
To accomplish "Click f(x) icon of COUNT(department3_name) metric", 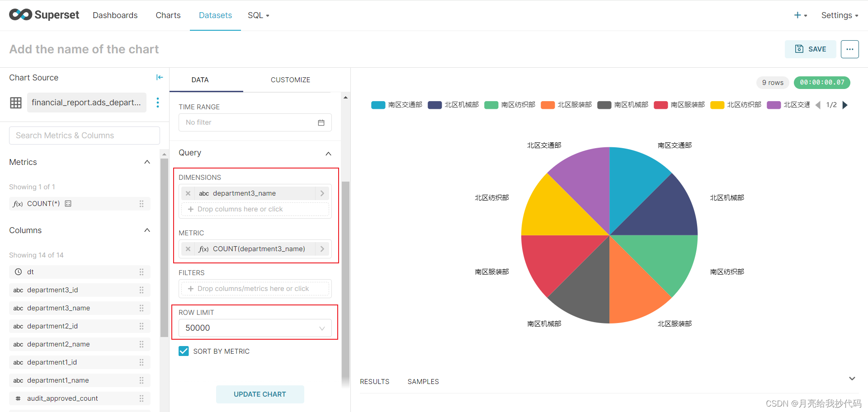I will [203, 249].
